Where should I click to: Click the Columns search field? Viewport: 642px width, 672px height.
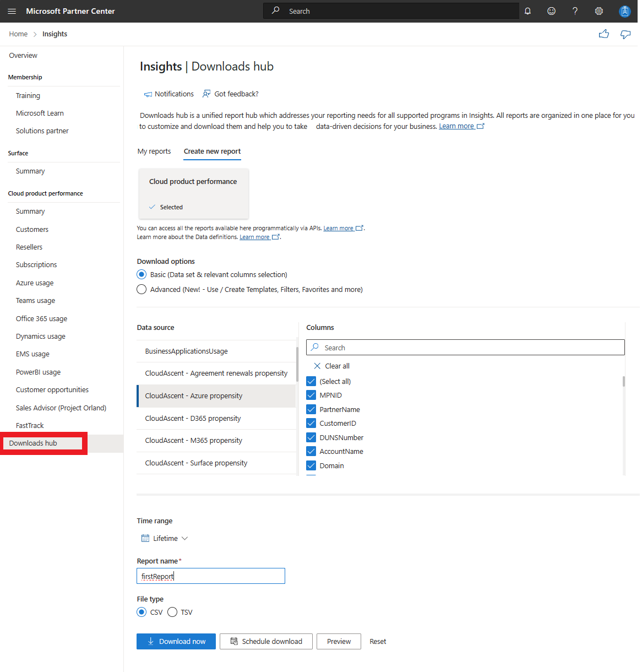coord(465,348)
